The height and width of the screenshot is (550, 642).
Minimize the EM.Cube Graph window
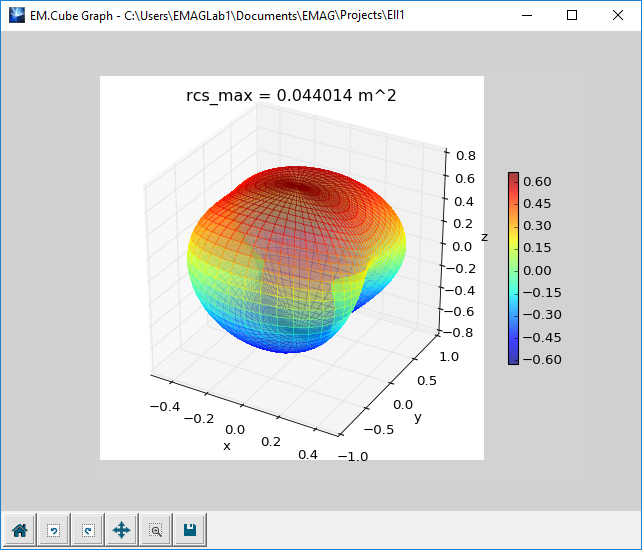[526, 16]
